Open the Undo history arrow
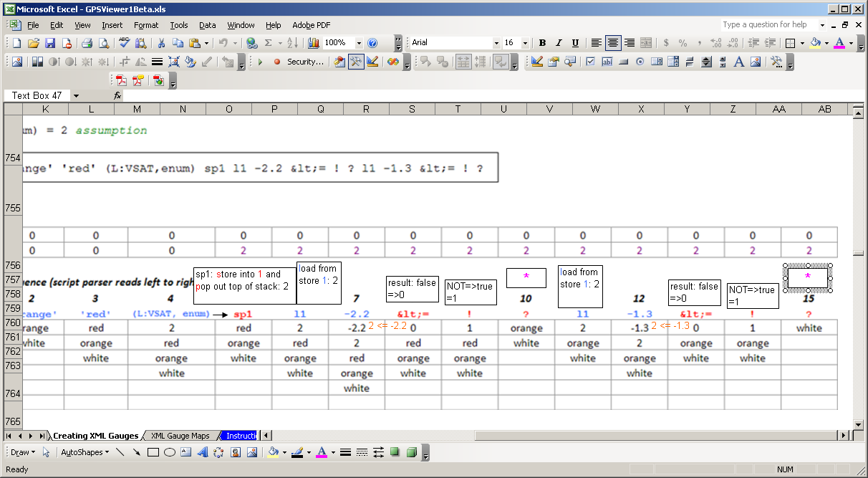 click(235, 43)
